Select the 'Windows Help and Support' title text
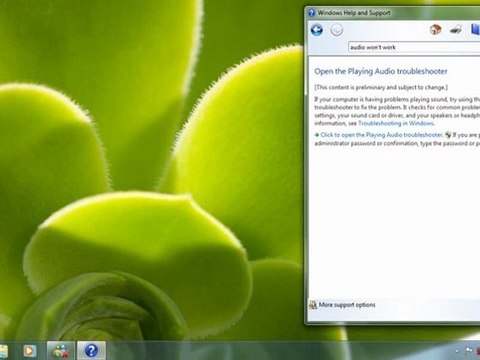Viewport: 480px width, 360px height. 354,13
